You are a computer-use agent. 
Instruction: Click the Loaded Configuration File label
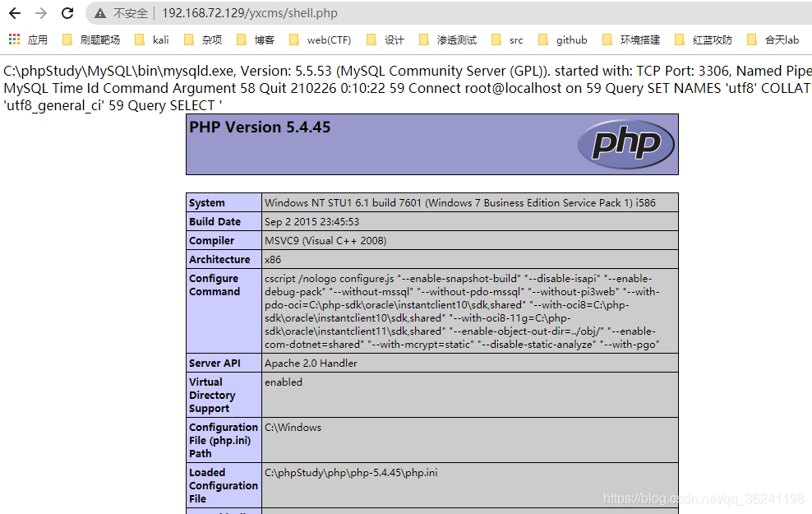point(224,485)
